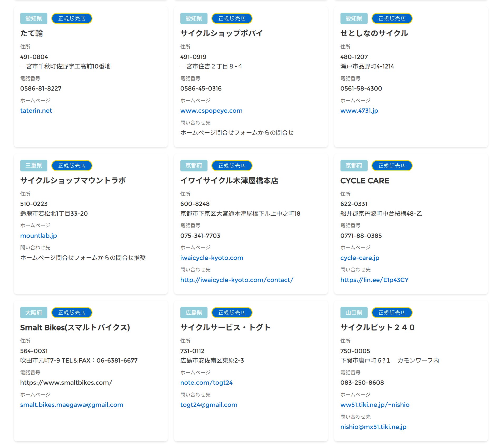Click smalt.bikes.maegawa@gmail.com email link

(x=72, y=405)
